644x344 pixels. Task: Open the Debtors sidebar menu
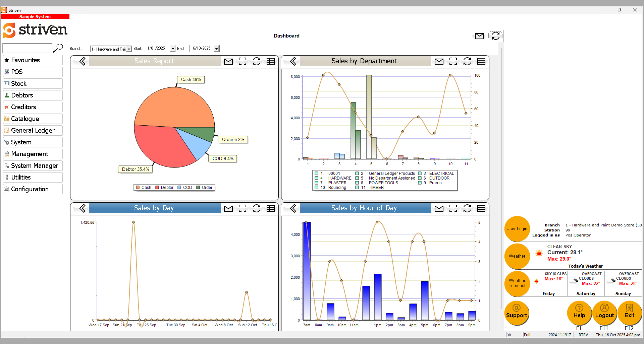pyautogui.click(x=33, y=95)
